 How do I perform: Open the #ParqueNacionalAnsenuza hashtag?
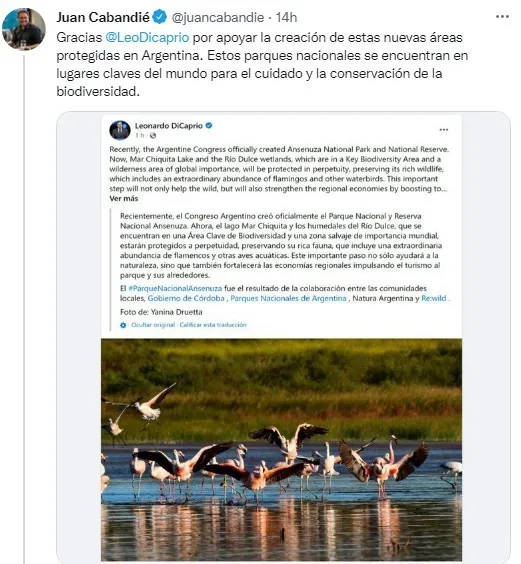(175, 288)
